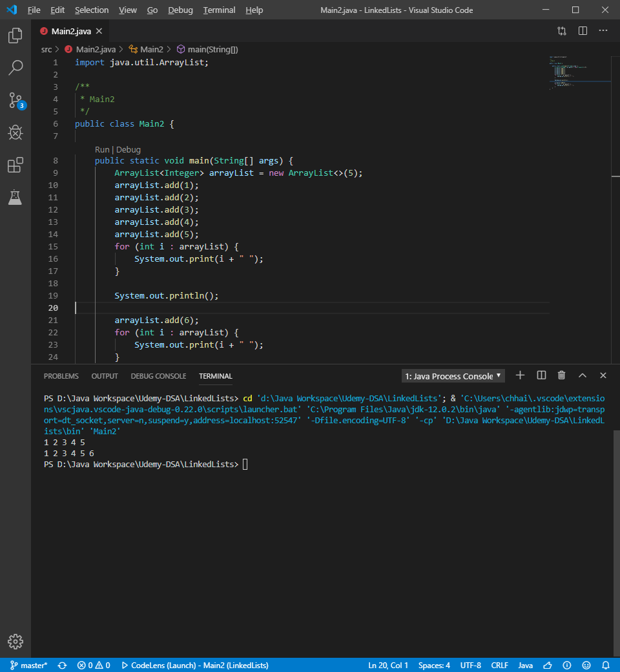This screenshot has height=672, width=620.
Task: Open the Test flask view icon
Action: [x=15, y=197]
